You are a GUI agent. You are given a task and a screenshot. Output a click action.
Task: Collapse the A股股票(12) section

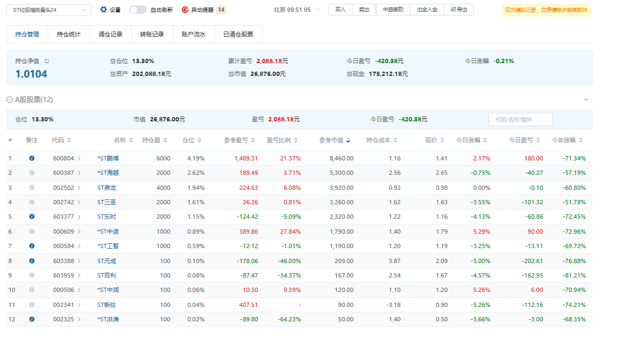pos(10,100)
